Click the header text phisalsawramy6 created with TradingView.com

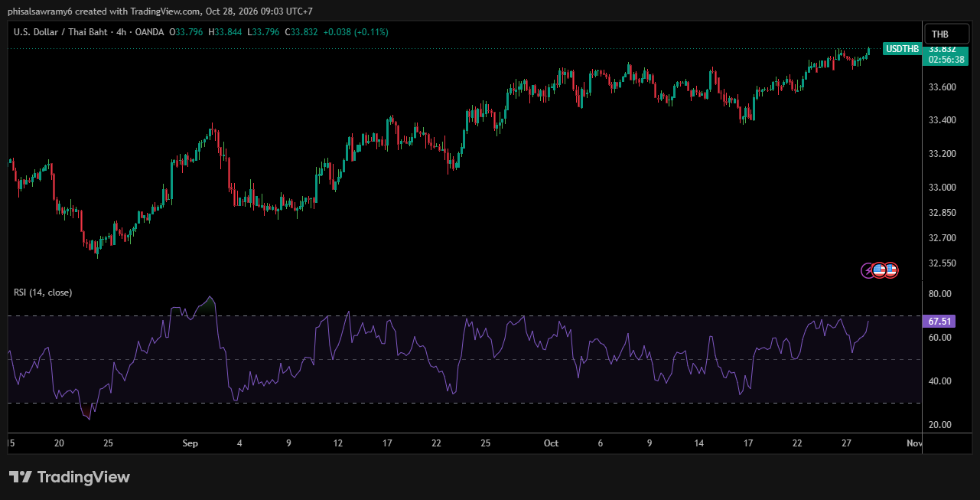(x=105, y=11)
